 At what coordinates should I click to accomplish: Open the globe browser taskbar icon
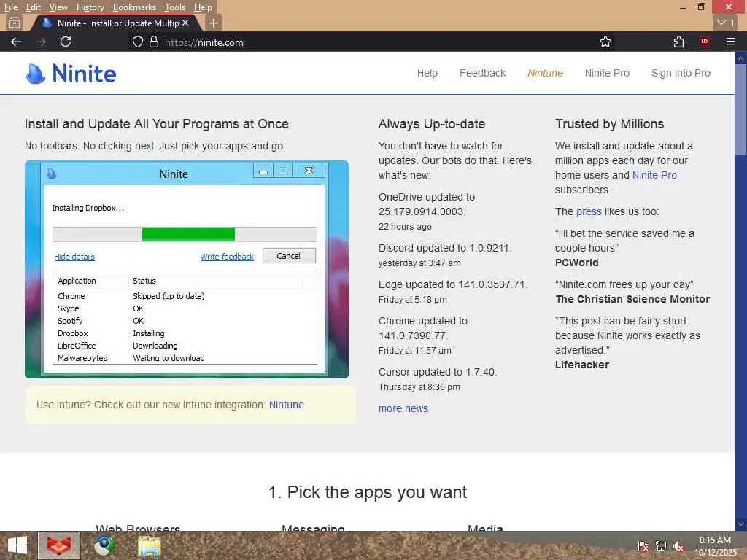[x=104, y=545]
